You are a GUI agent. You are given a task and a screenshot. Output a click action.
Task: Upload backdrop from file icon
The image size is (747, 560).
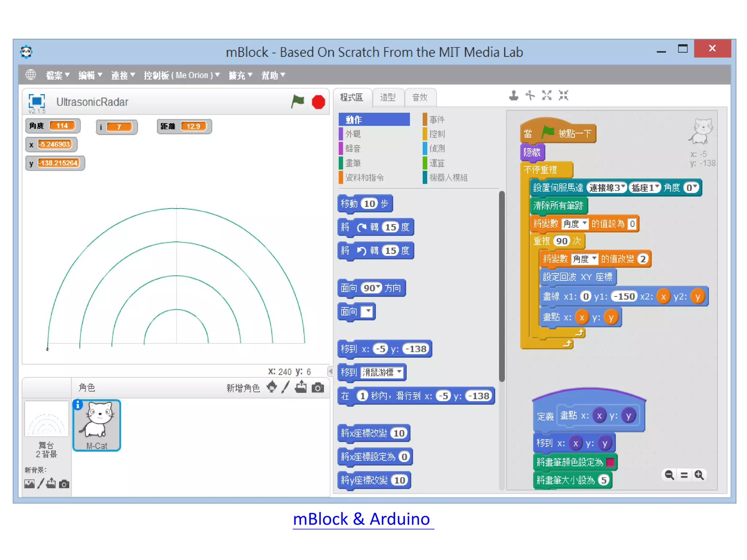pos(51,483)
